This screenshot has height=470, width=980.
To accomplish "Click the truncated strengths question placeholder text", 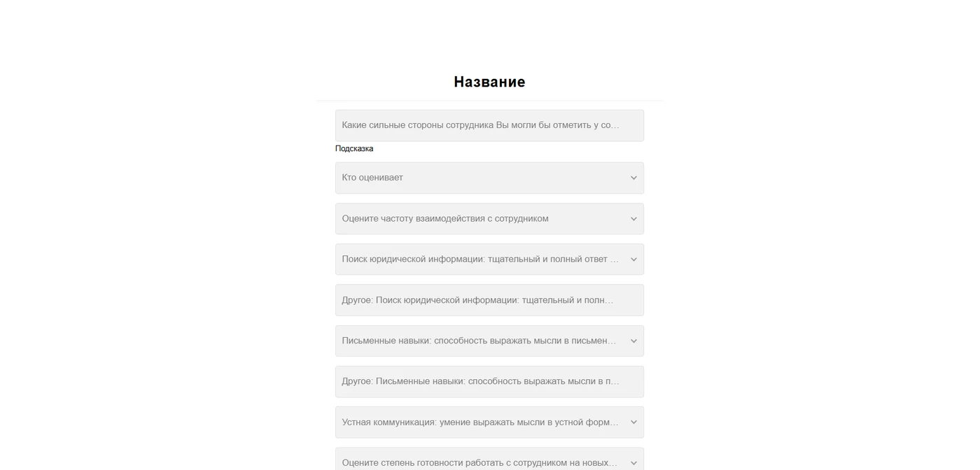I will 481,125.
